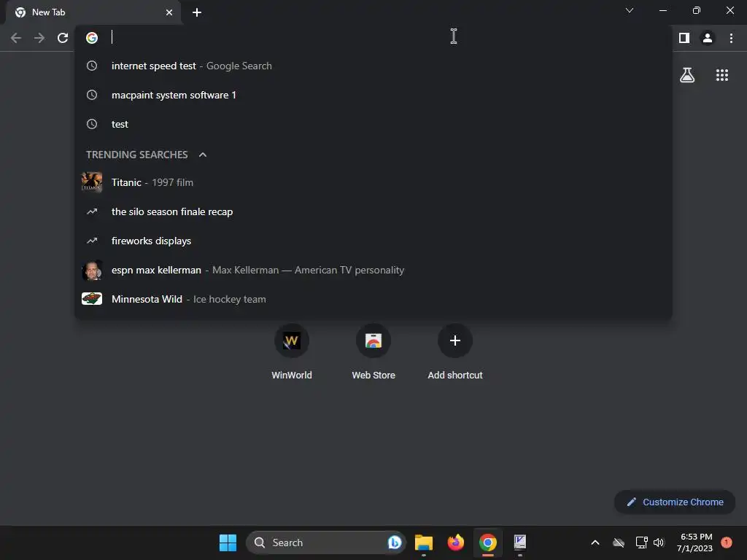Open the Google apps grid
Image resolution: width=747 pixels, height=560 pixels.
(x=721, y=75)
